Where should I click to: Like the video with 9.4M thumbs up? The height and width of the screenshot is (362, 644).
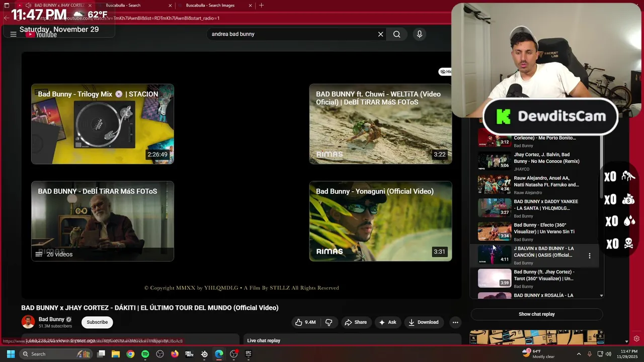pos(306,322)
